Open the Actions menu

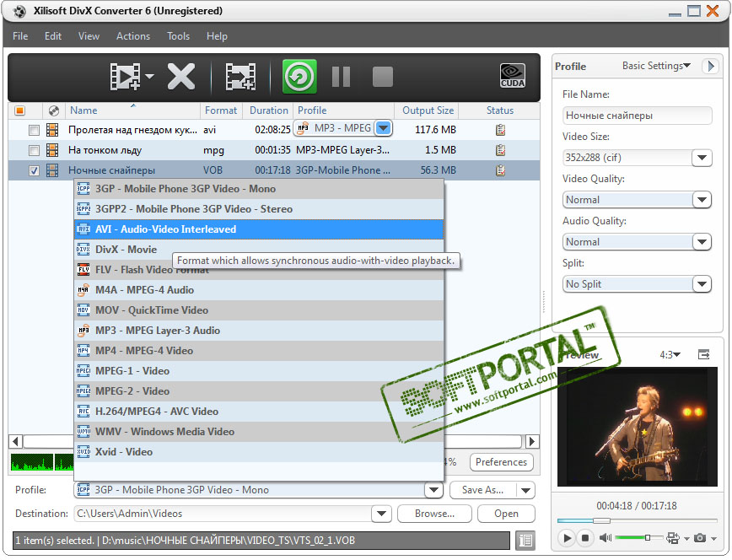point(133,36)
